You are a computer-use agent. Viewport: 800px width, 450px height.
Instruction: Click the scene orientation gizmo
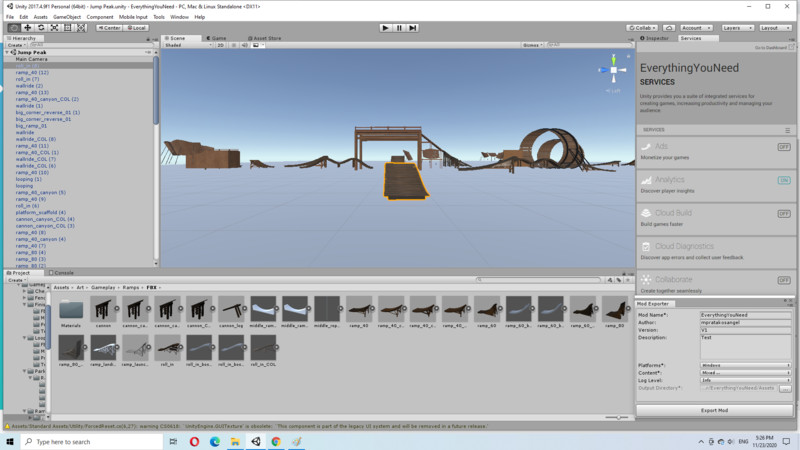[613, 70]
